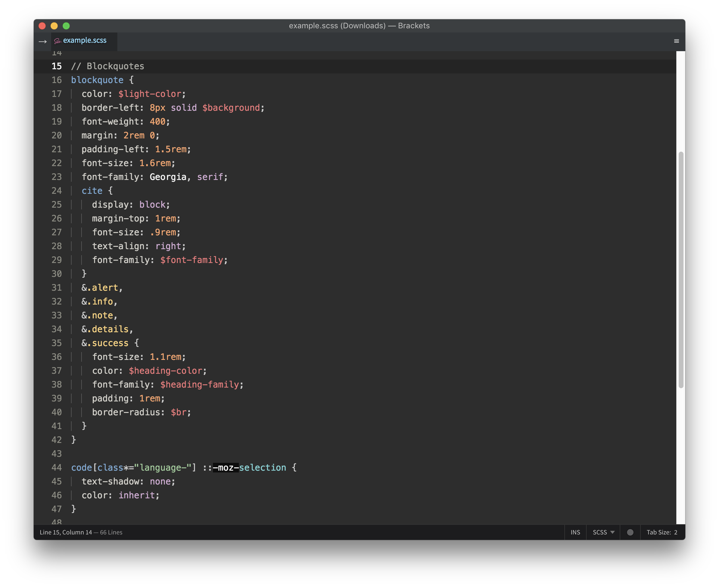Show the sidebar with the arrow icon
Screen dimensions: 719x588
[43, 41]
